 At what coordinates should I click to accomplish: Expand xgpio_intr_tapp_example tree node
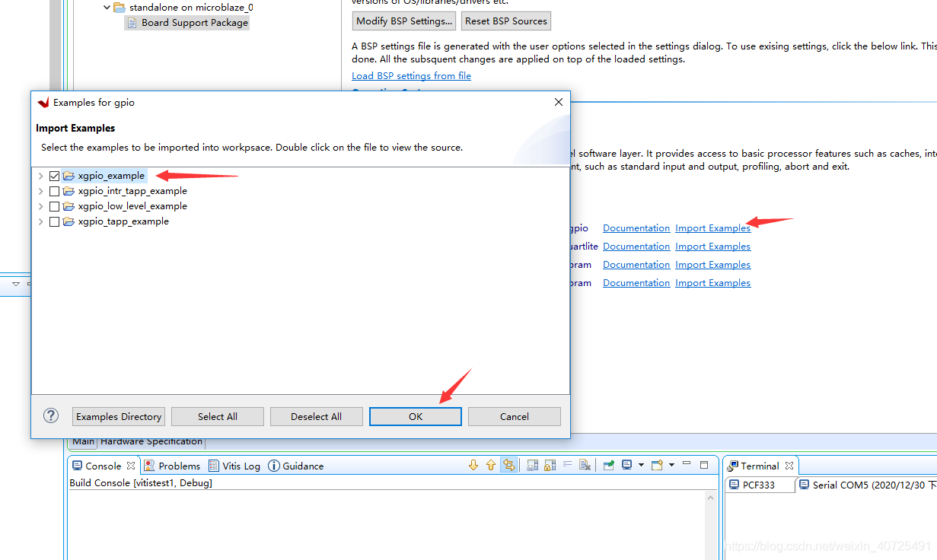coord(41,191)
